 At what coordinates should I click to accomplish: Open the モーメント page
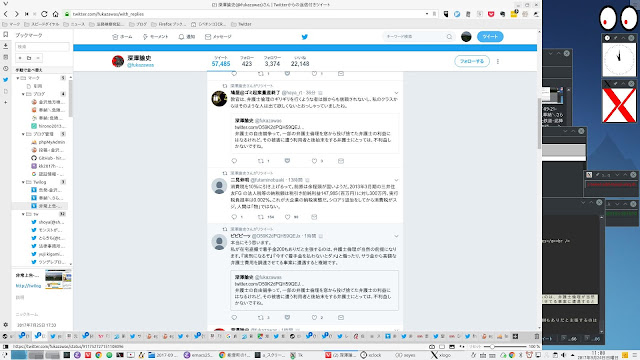click(x=155, y=37)
